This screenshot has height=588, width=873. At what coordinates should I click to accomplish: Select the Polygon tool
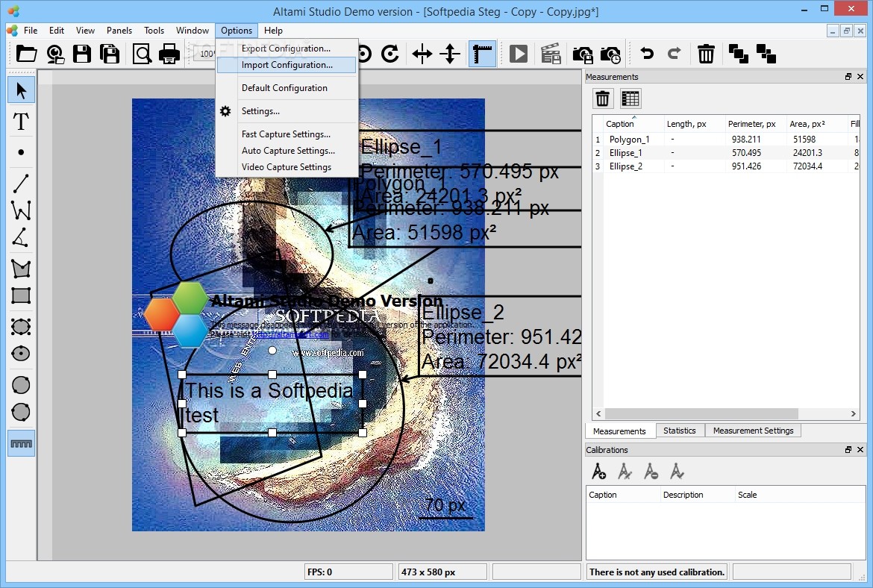click(x=21, y=269)
